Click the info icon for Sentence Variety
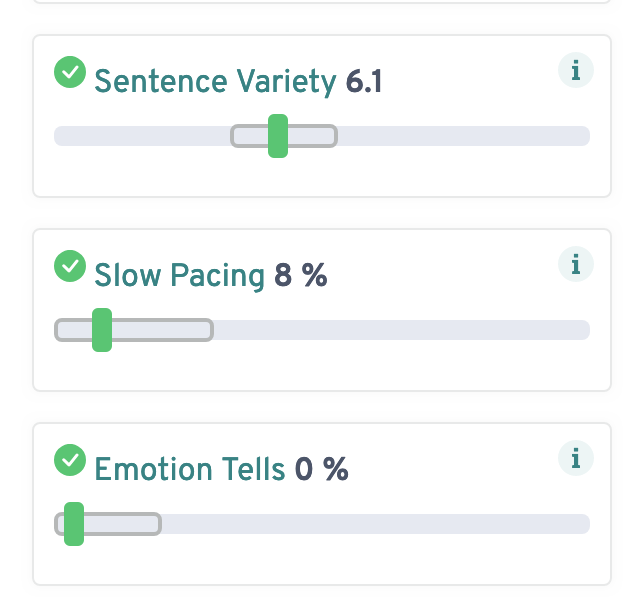This screenshot has width=626, height=598. 575,71
